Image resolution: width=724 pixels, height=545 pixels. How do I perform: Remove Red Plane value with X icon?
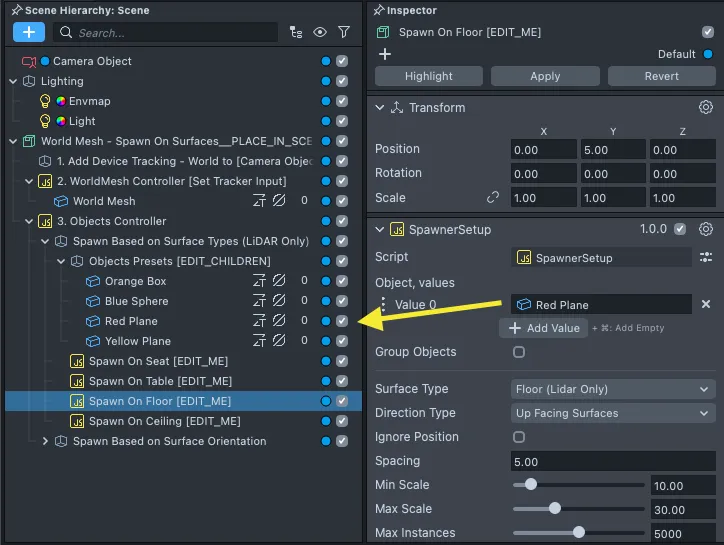point(705,305)
